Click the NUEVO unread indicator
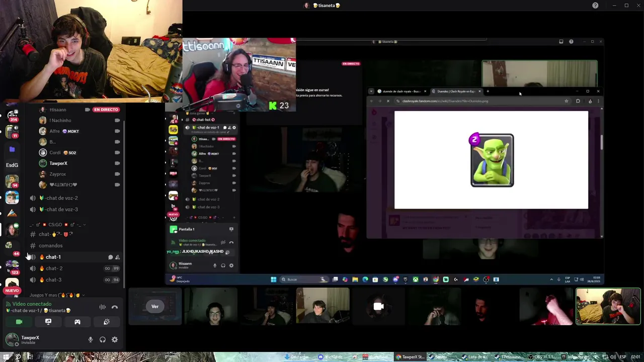644x362 pixels. click(x=12, y=291)
